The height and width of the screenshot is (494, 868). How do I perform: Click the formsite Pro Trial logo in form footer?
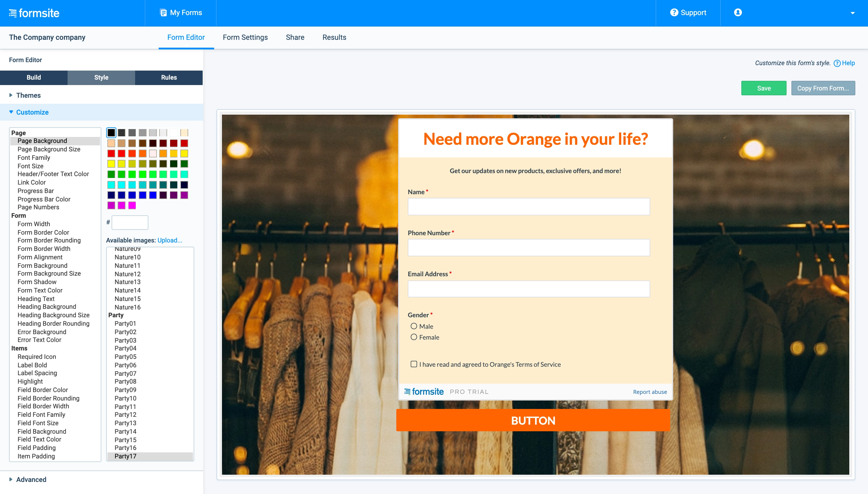pos(424,391)
